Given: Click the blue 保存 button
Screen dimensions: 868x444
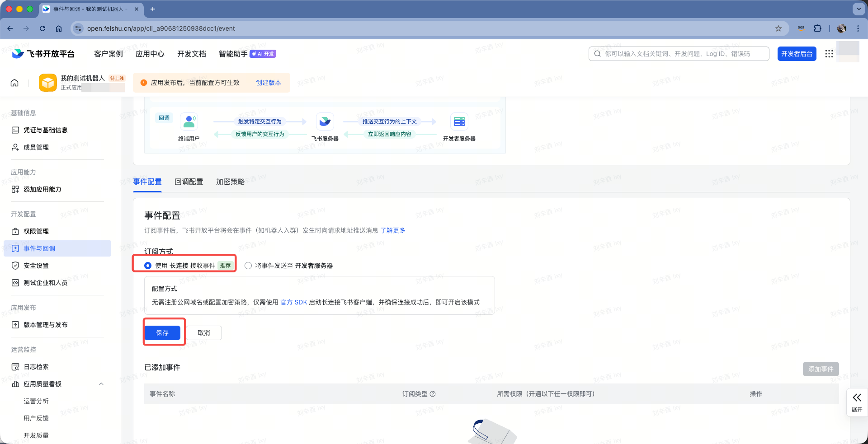Looking at the screenshot, I should pyautogui.click(x=162, y=333).
